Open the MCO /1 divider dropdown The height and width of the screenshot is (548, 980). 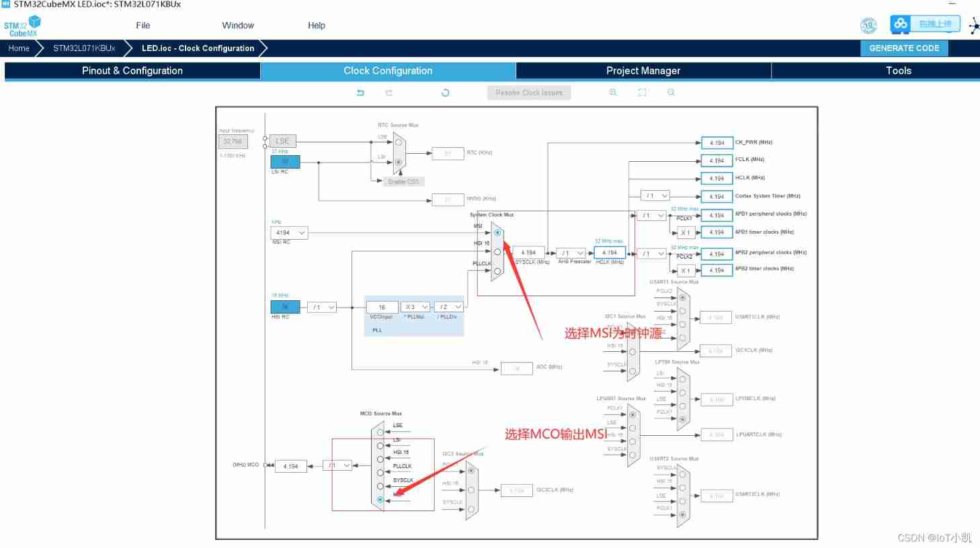(x=337, y=465)
